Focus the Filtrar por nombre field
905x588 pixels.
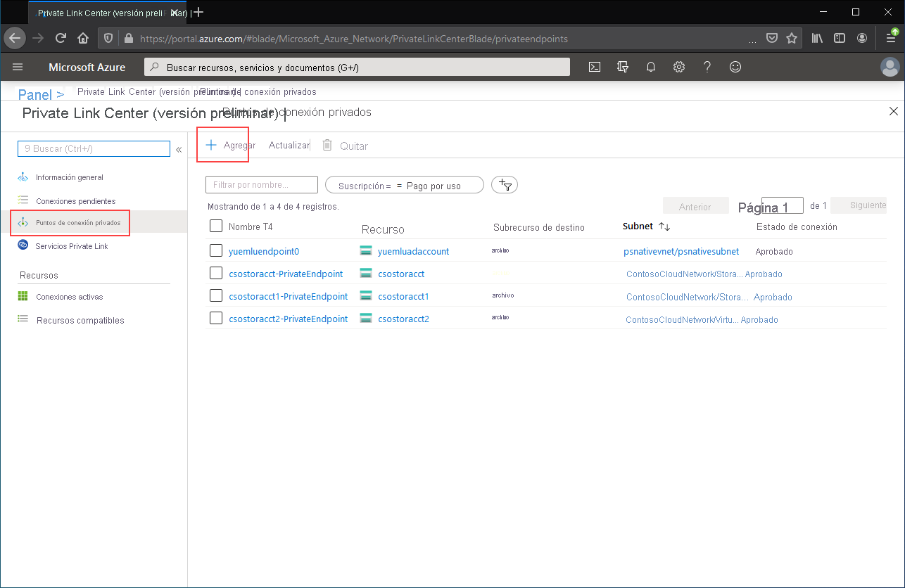(x=262, y=184)
